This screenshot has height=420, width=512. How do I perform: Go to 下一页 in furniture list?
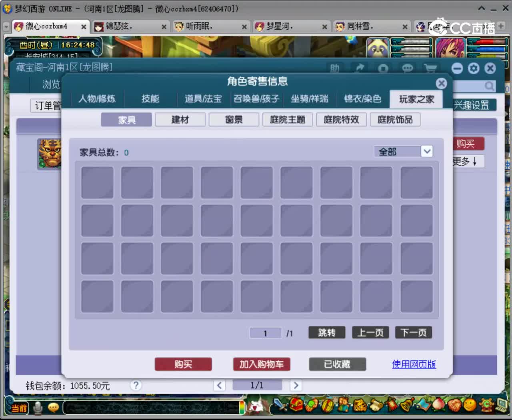click(414, 332)
